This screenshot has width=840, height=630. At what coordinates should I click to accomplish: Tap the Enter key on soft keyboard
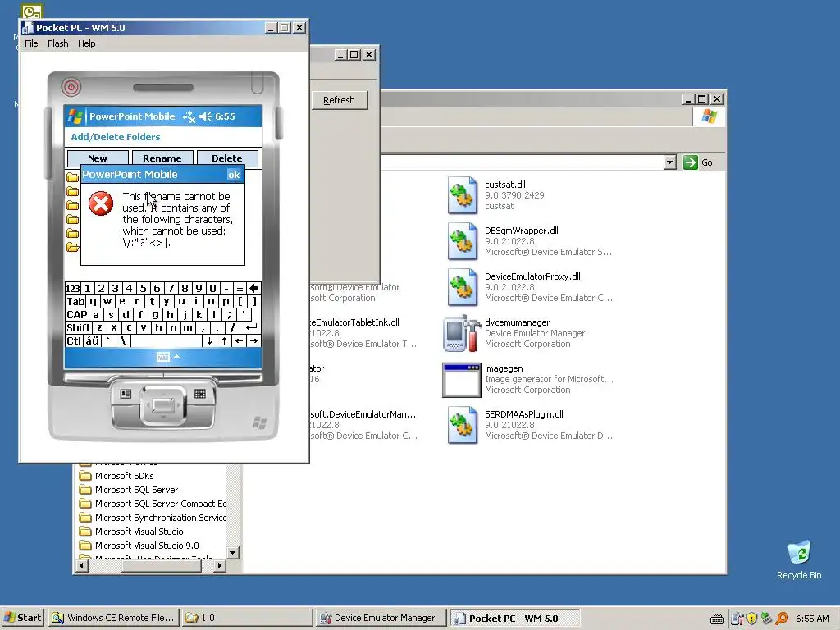[251, 328]
